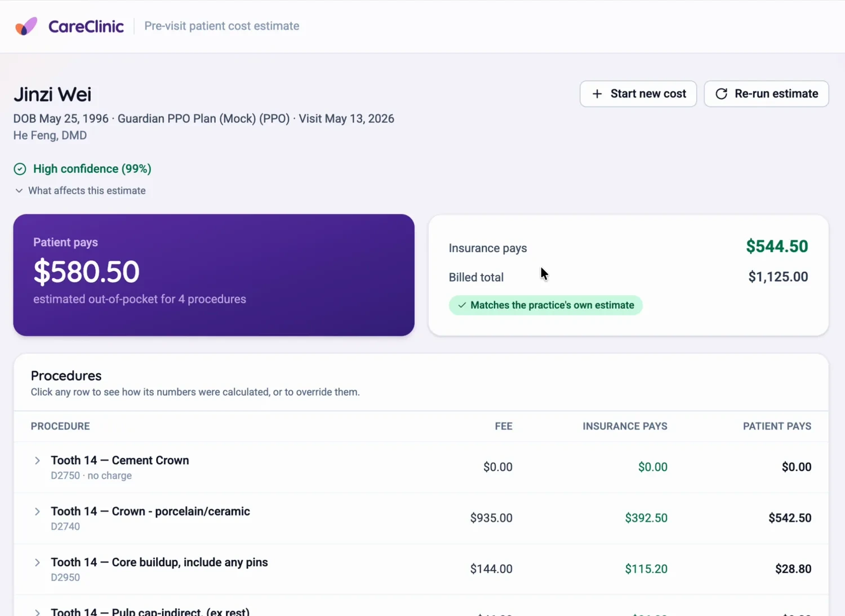Image resolution: width=845 pixels, height=616 pixels.
Task: Click the CareClinic brand name
Action: (86, 26)
